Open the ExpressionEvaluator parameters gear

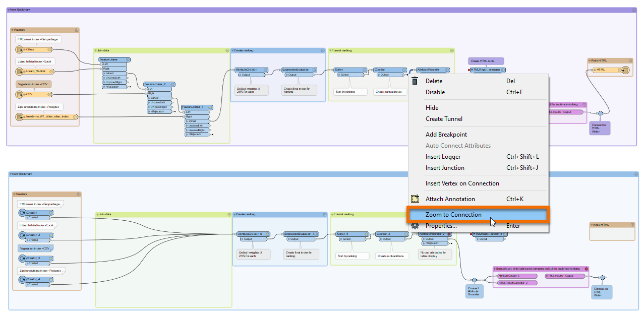pos(321,70)
